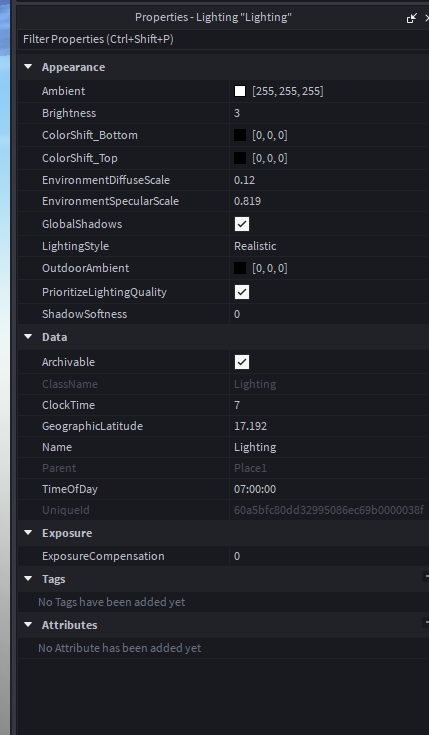Click 'No Tags have been added yet'
429x735 pixels.
[x=112, y=602]
